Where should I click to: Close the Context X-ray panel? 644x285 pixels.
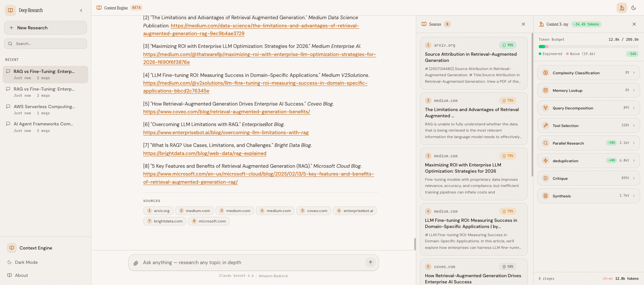click(x=634, y=24)
